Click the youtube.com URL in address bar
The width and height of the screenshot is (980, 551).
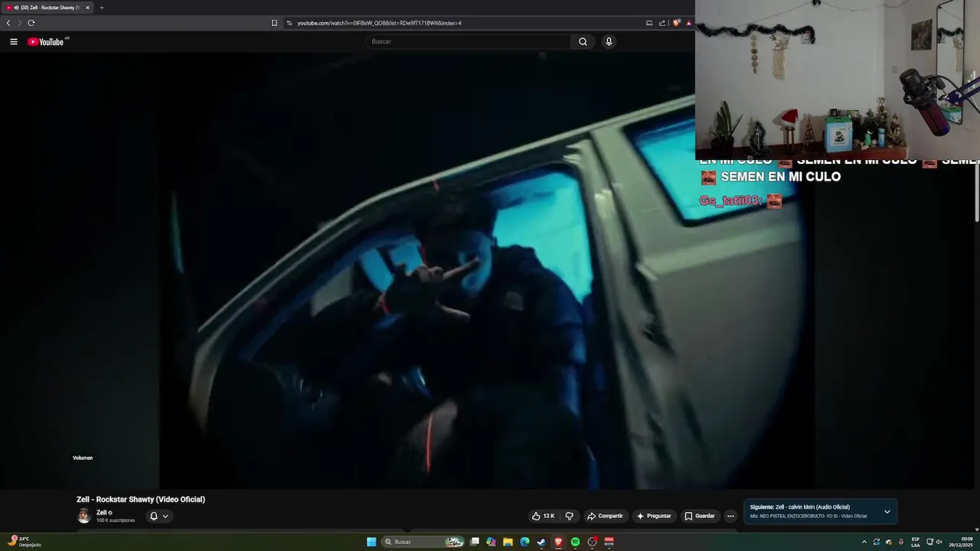click(379, 23)
